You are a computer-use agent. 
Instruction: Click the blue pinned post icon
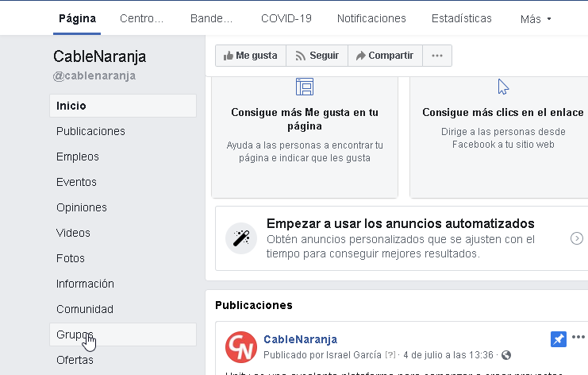click(x=559, y=339)
